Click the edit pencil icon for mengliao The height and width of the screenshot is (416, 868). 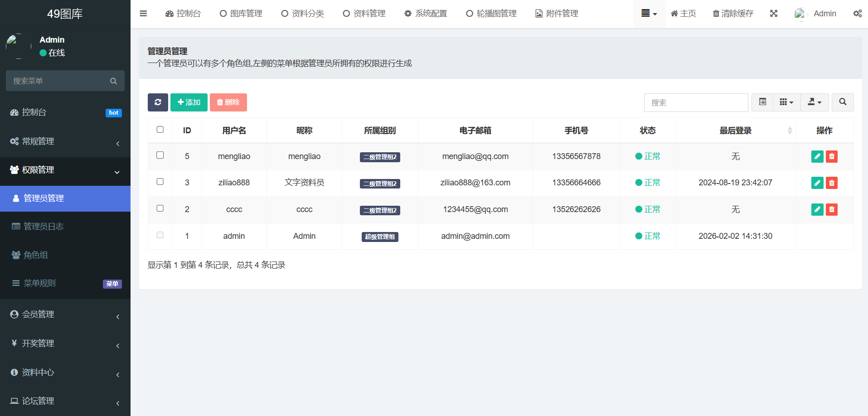[817, 156]
